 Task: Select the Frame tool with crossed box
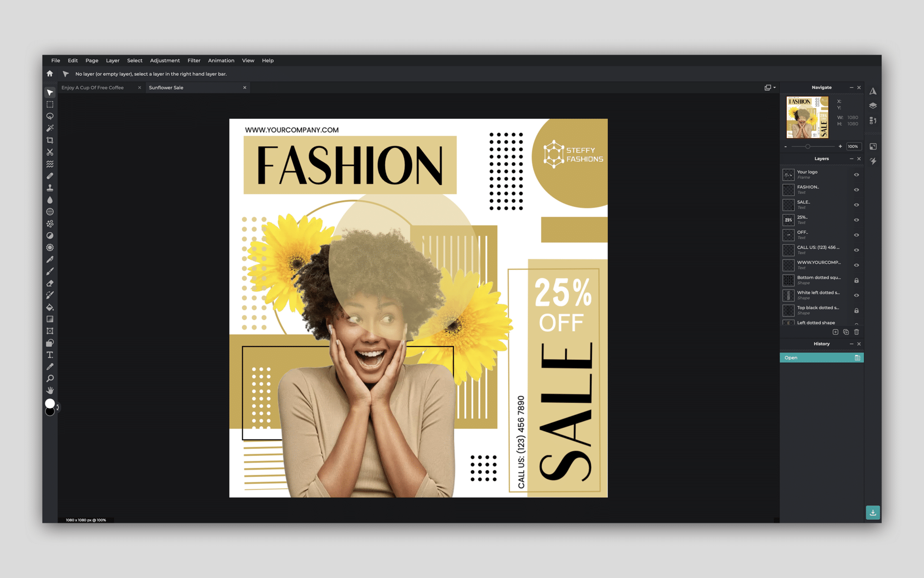coord(50,331)
